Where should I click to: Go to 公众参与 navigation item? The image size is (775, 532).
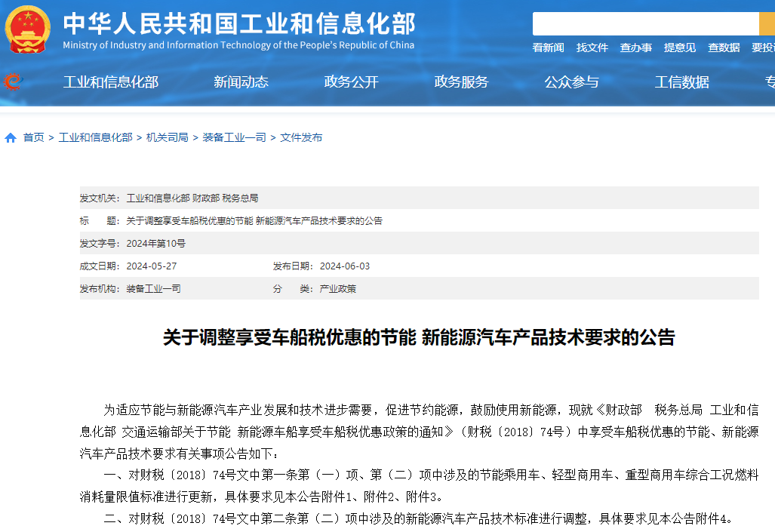pos(571,82)
